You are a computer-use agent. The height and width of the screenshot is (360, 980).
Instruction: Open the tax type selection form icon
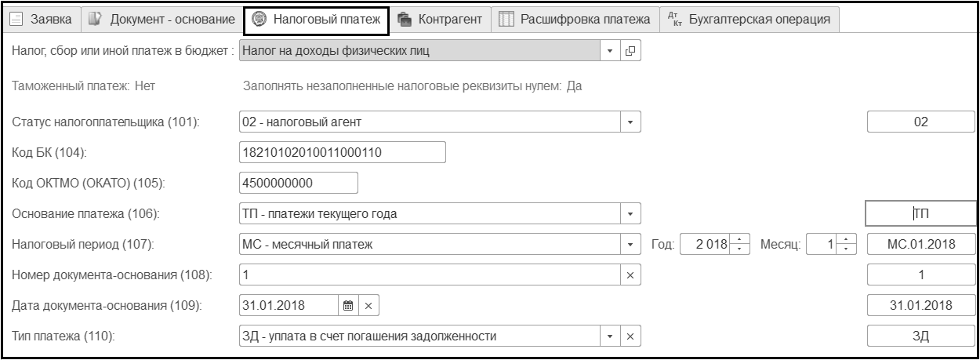[x=630, y=52]
